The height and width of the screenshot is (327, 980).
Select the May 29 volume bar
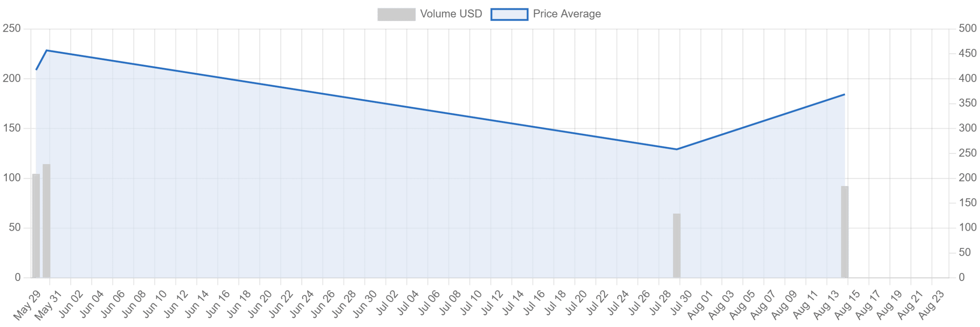coord(36,225)
